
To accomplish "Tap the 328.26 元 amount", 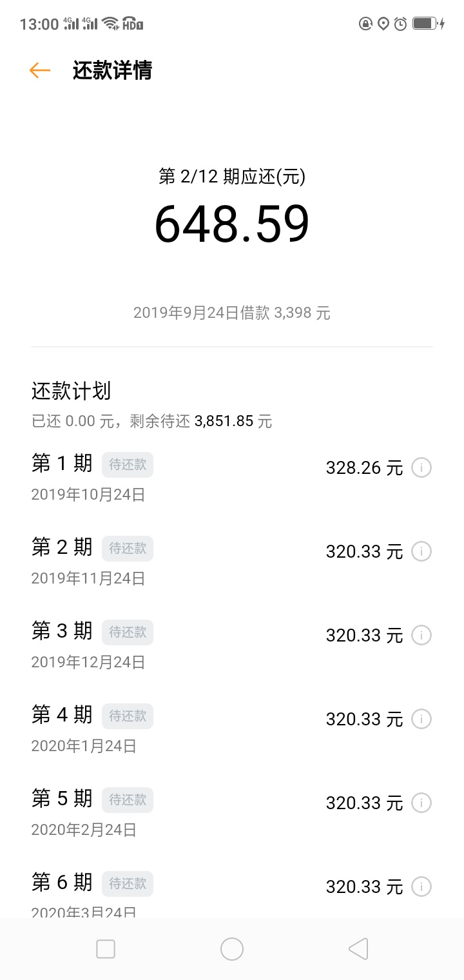I will [x=364, y=468].
